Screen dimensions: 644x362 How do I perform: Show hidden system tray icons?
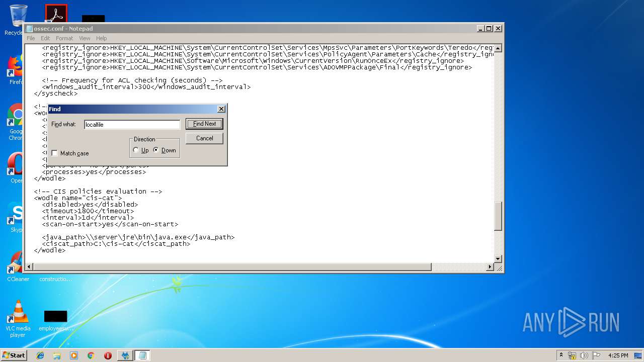(561, 355)
